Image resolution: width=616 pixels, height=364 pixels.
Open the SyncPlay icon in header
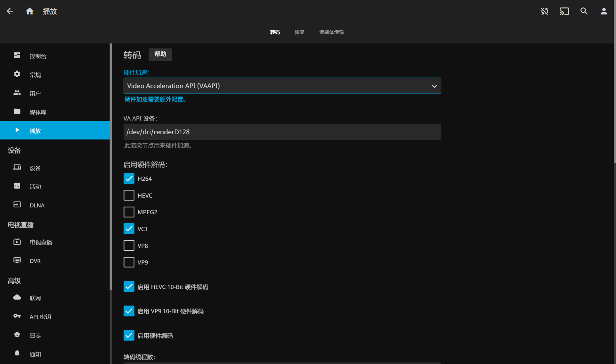pos(544,12)
